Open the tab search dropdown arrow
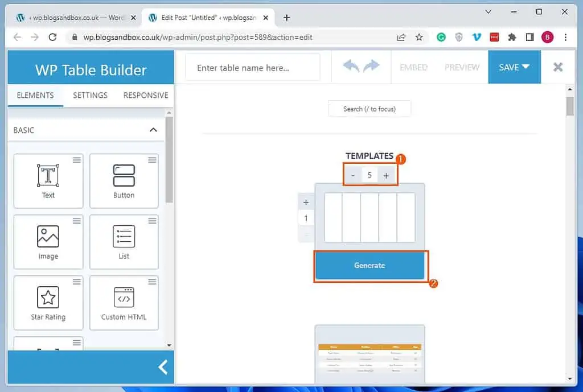The image size is (583, 392). tap(488, 12)
